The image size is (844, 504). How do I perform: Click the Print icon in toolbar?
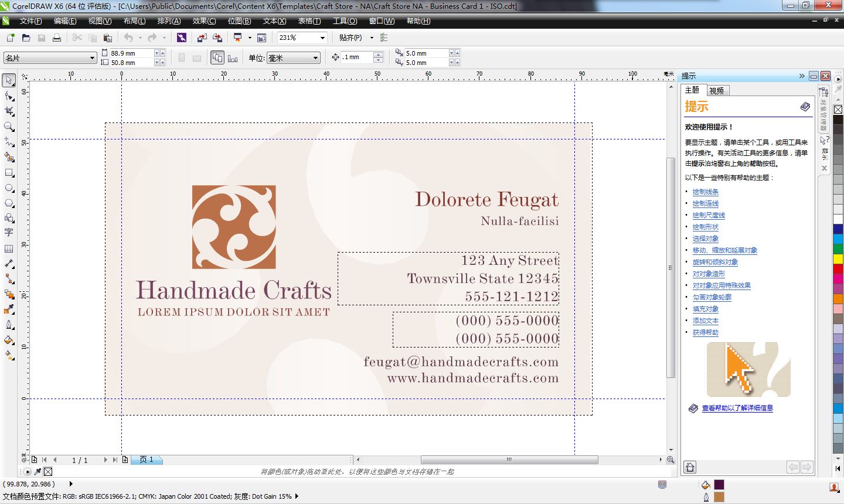click(x=57, y=38)
